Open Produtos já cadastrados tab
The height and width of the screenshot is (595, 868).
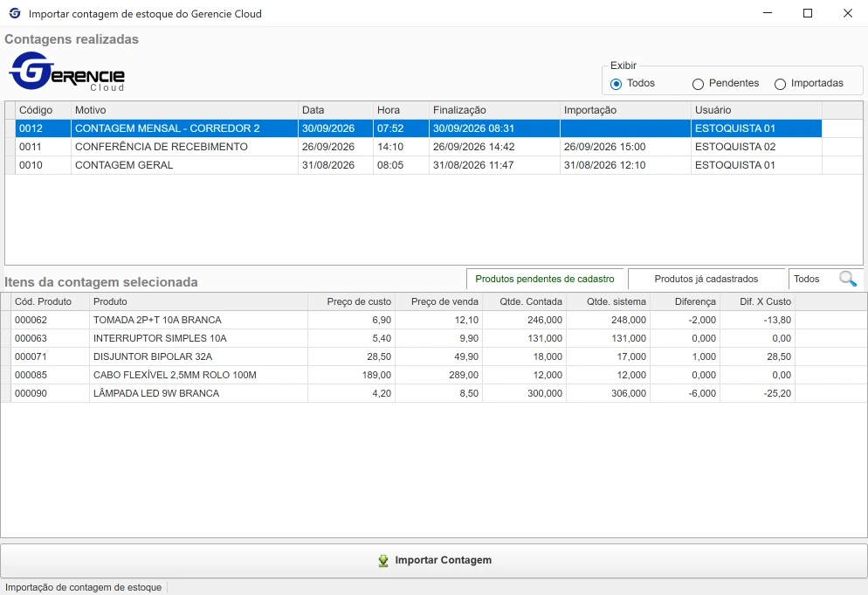706,279
